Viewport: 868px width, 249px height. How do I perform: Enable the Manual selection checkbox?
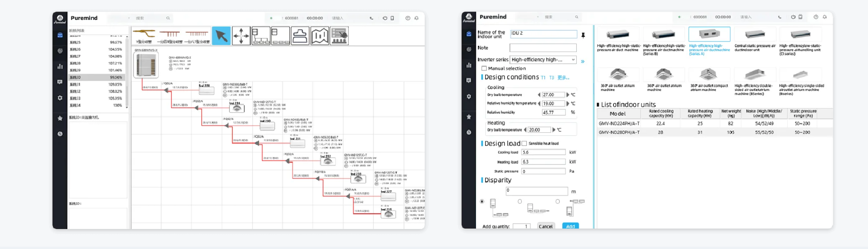pyautogui.click(x=484, y=68)
